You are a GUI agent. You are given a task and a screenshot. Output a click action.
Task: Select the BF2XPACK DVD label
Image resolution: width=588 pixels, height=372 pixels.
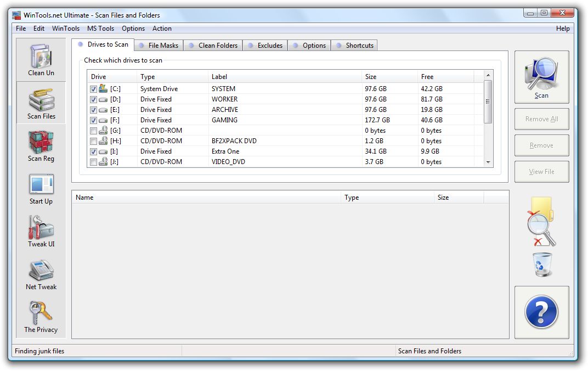pyautogui.click(x=234, y=141)
